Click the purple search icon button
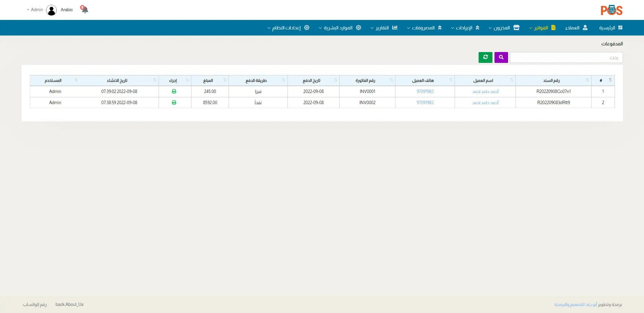Image resolution: width=644 pixels, height=313 pixels. [x=501, y=57]
